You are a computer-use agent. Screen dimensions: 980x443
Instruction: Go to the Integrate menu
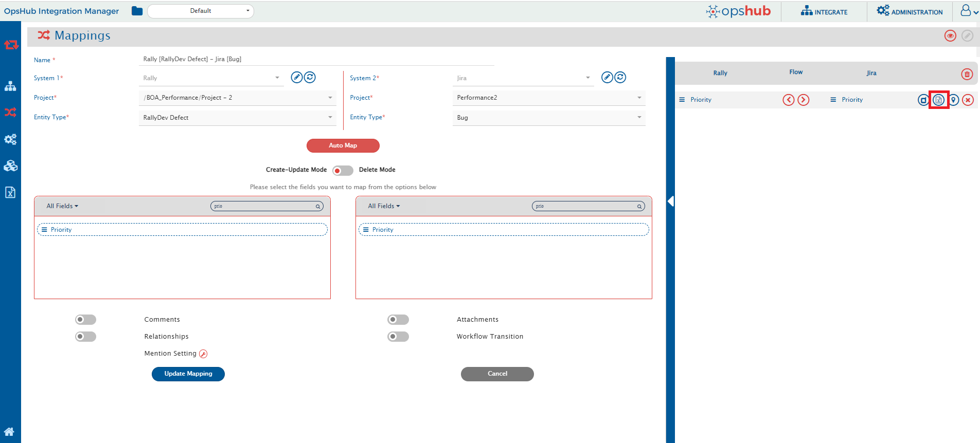click(x=824, y=11)
